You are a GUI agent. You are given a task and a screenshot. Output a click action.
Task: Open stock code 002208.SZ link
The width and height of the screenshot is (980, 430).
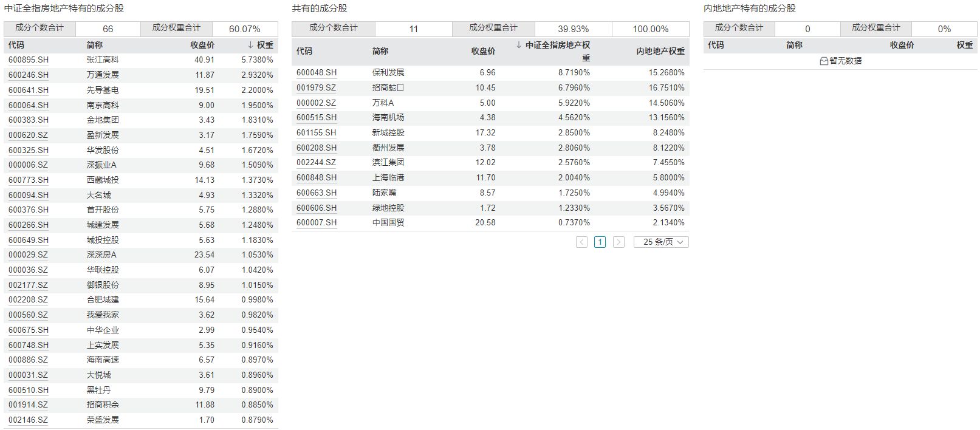coord(28,299)
